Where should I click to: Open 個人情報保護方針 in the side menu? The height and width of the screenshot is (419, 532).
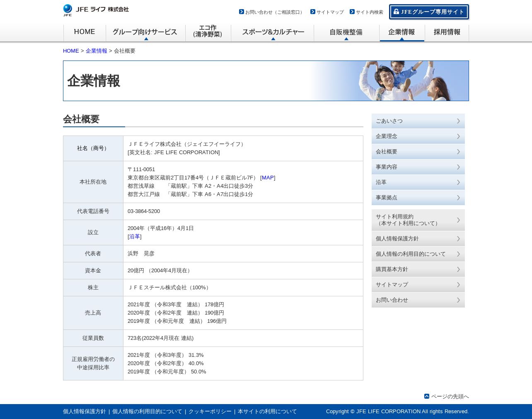click(418, 239)
